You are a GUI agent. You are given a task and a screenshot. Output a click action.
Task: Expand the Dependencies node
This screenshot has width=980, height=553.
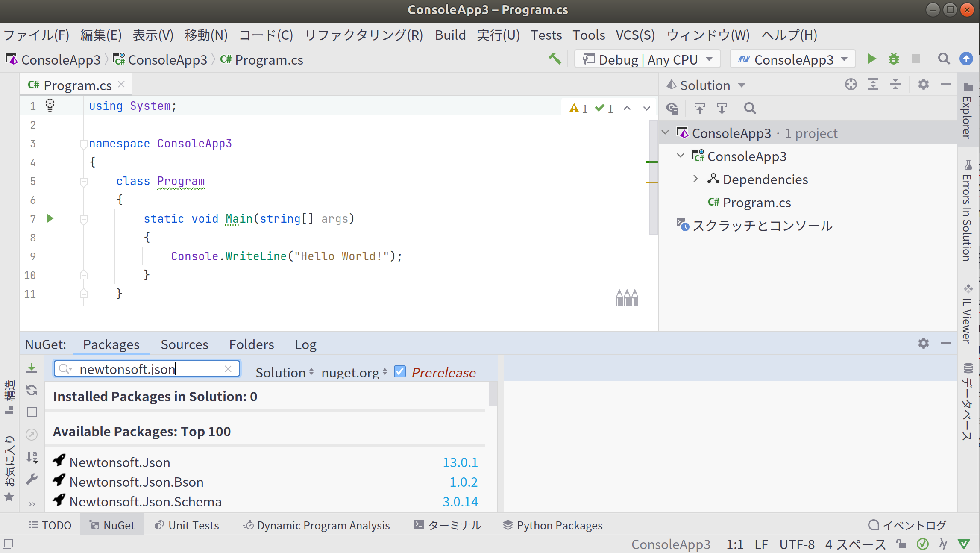point(695,179)
